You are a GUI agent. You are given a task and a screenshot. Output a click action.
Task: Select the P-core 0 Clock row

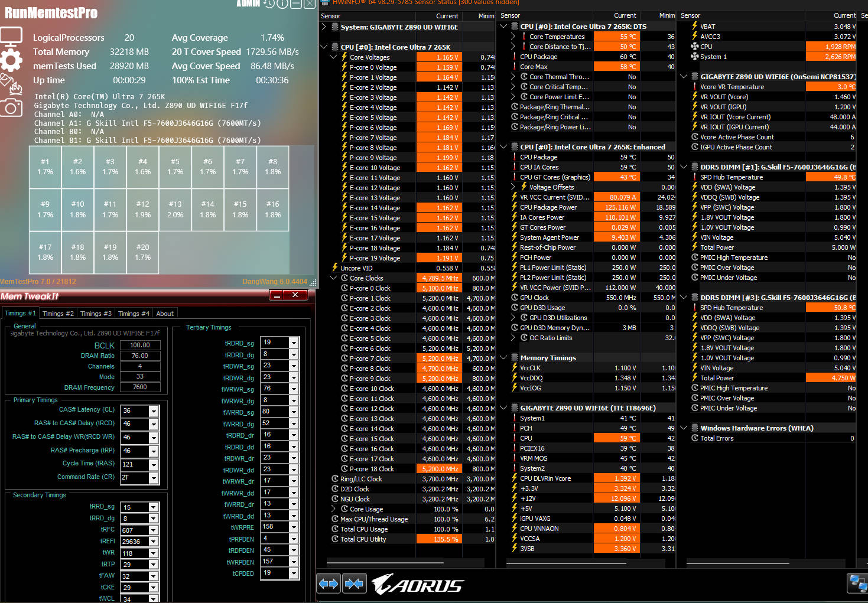pyautogui.click(x=407, y=288)
